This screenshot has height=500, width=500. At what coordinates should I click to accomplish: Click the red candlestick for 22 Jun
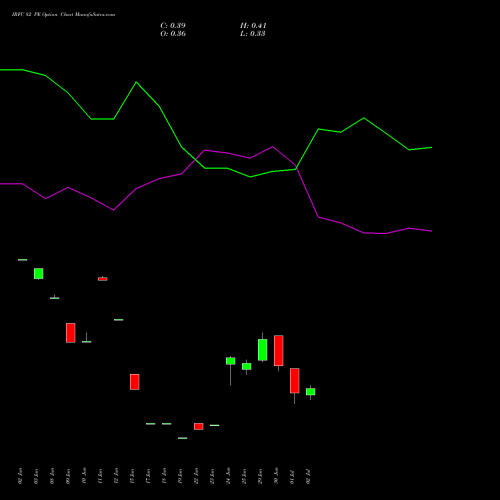pyautogui.click(x=199, y=426)
